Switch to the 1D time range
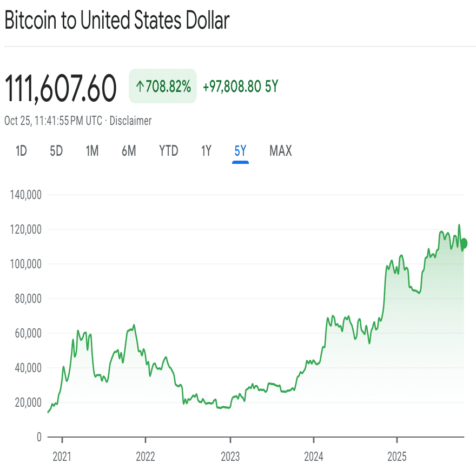Image resolution: width=476 pixels, height=476 pixels. [21, 151]
